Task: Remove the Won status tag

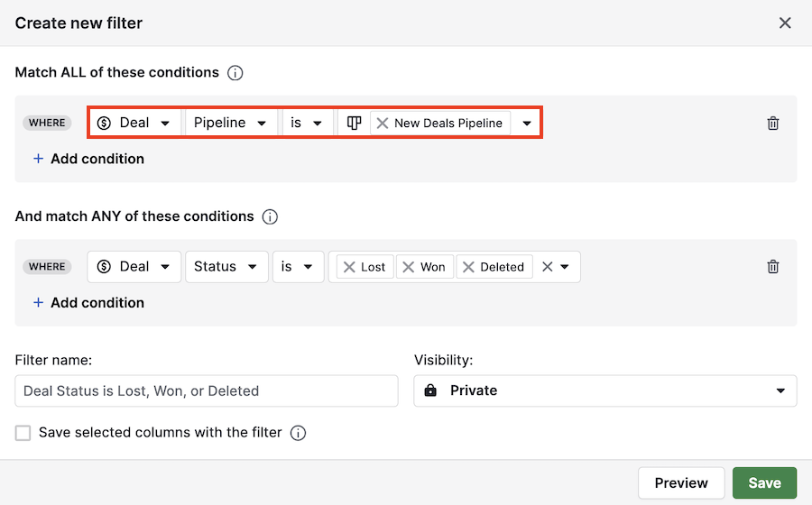Action: coord(409,267)
